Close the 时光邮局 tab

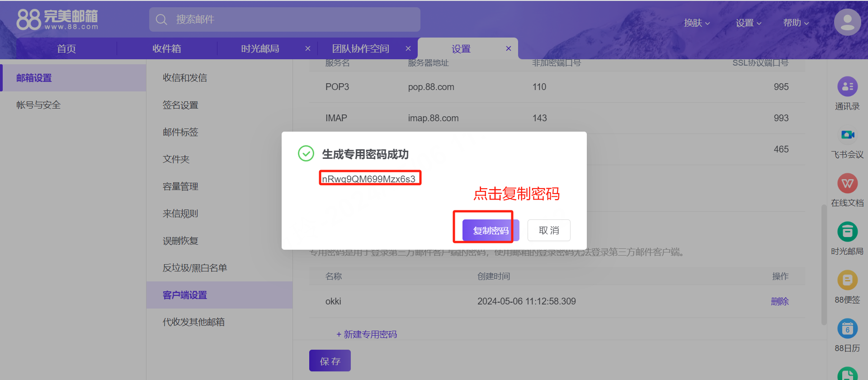[x=308, y=48]
